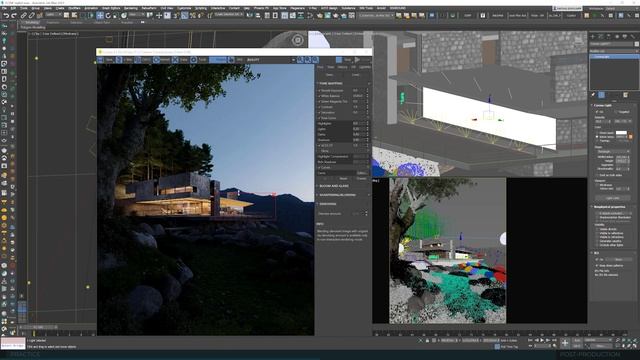Open the Rendering menu
Screen dimensions: 640x360
tap(131, 8)
